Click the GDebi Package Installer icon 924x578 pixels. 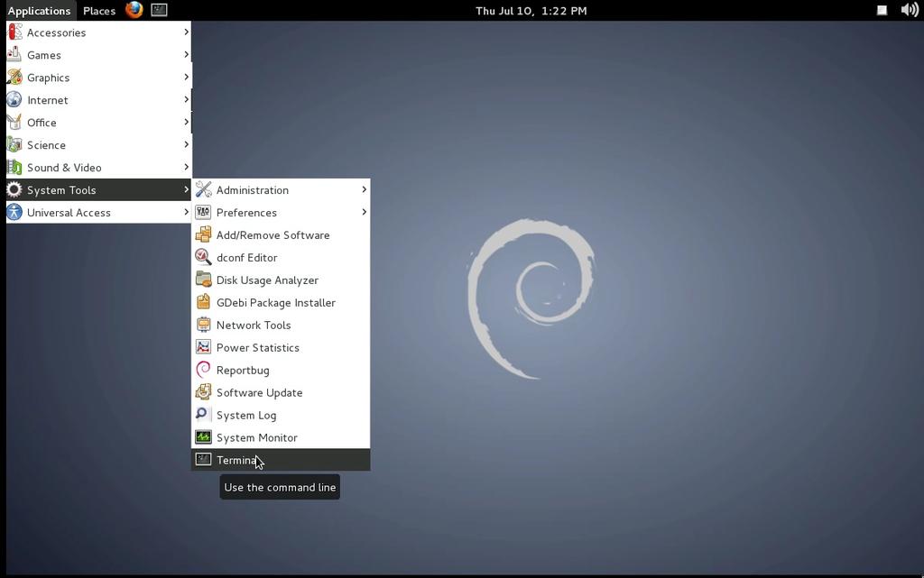203,302
